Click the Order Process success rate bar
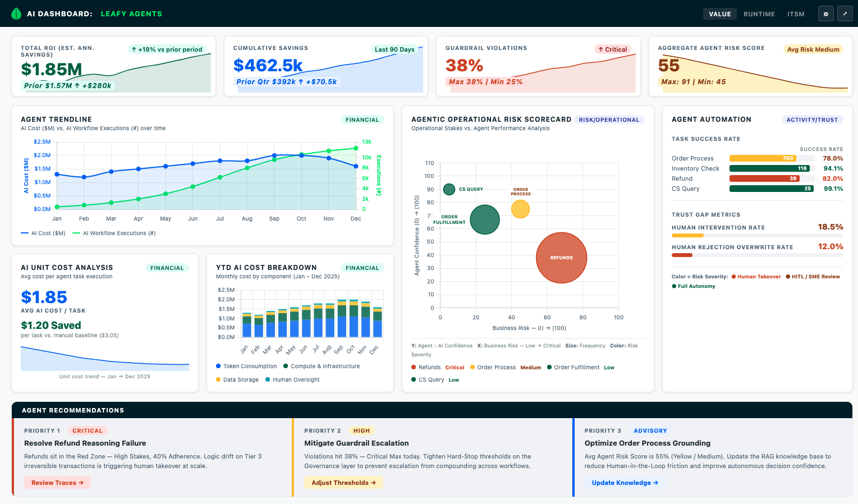Screen dimensions: 858x504 [x=772, y=158]
